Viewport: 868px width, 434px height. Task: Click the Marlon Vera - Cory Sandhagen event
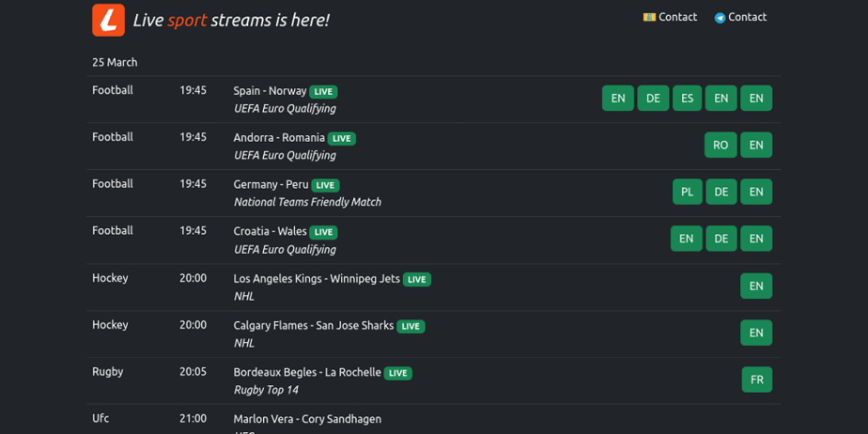pos(307,419)
